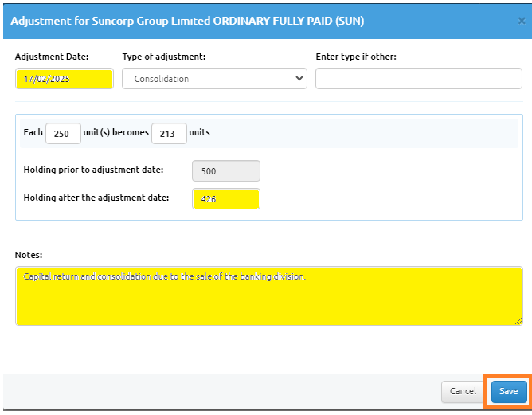The height and width of the screenshot is (415, 532).
Task: Click the 'Holding after the adjustment date:' label
Action: (x=96, y=198)
